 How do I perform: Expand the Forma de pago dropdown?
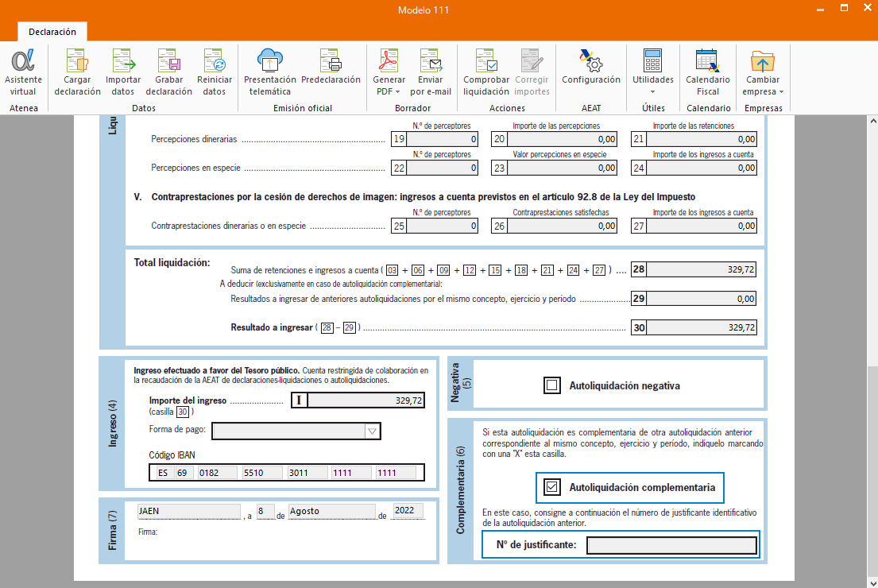click(372, 431)
